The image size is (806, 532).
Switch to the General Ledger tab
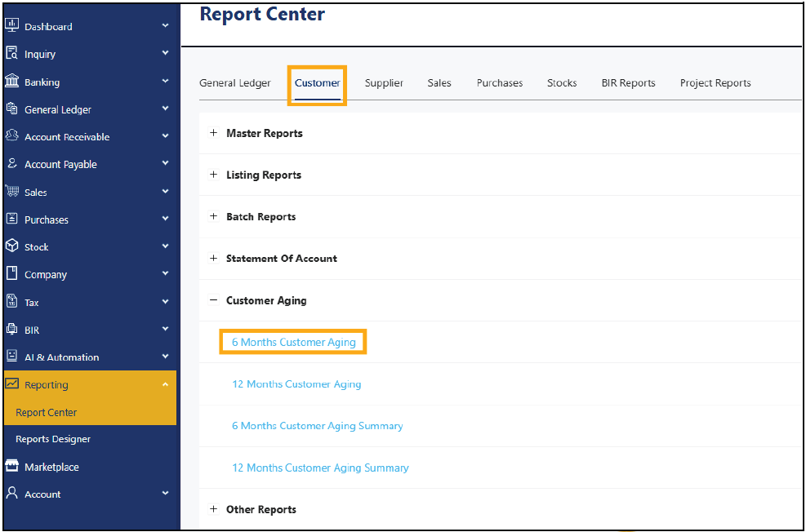235,82
